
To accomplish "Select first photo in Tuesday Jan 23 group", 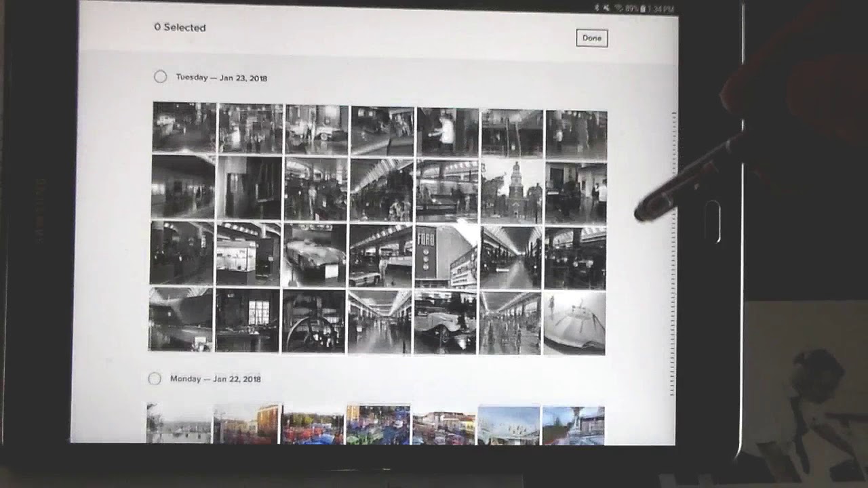I will (184, 127).
